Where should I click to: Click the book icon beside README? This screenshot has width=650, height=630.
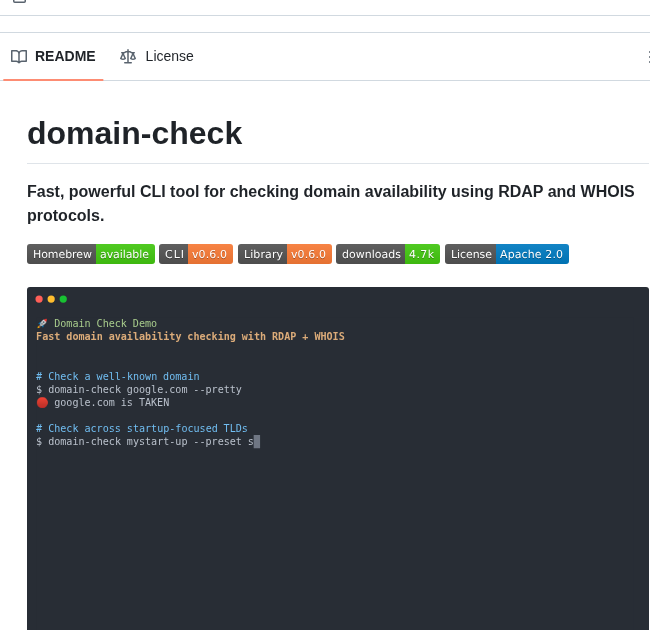pyautogui.click(x=19, y=56)
